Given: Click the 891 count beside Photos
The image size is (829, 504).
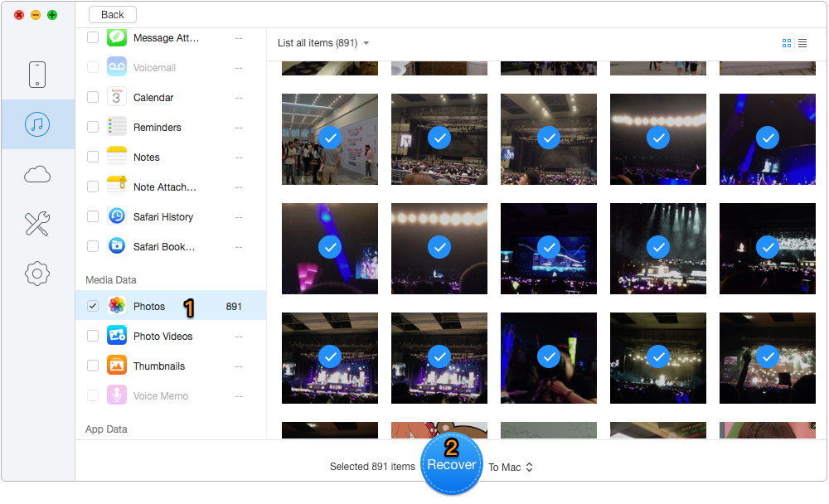Looking at the screenshot, I should click(x=234, y=307).
